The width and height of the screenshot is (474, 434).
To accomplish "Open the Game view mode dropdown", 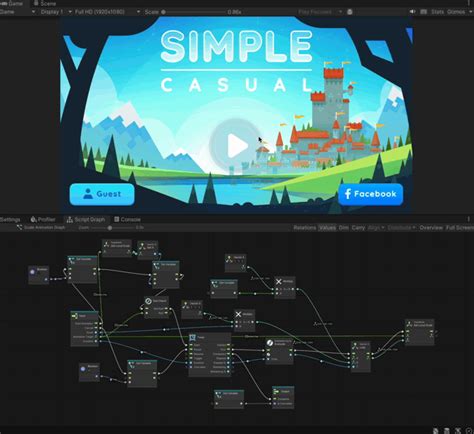I will [x=17, y=12].
